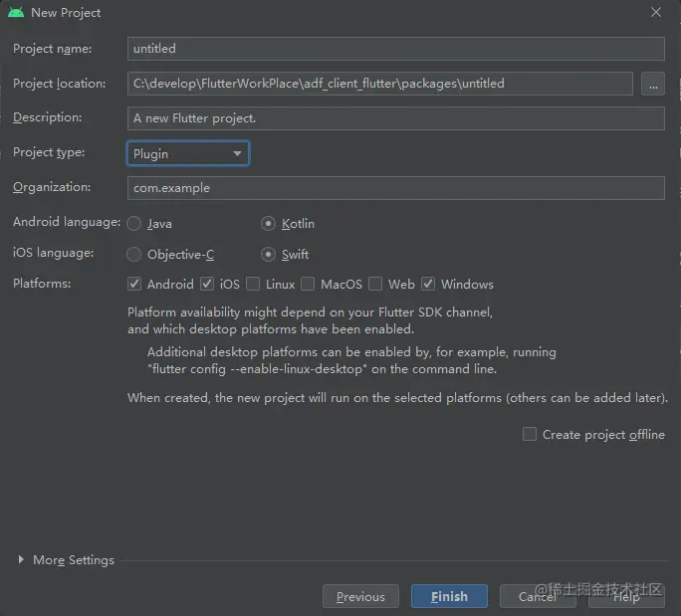
Task: Click the Description field
Action: (x=395, y=118)
